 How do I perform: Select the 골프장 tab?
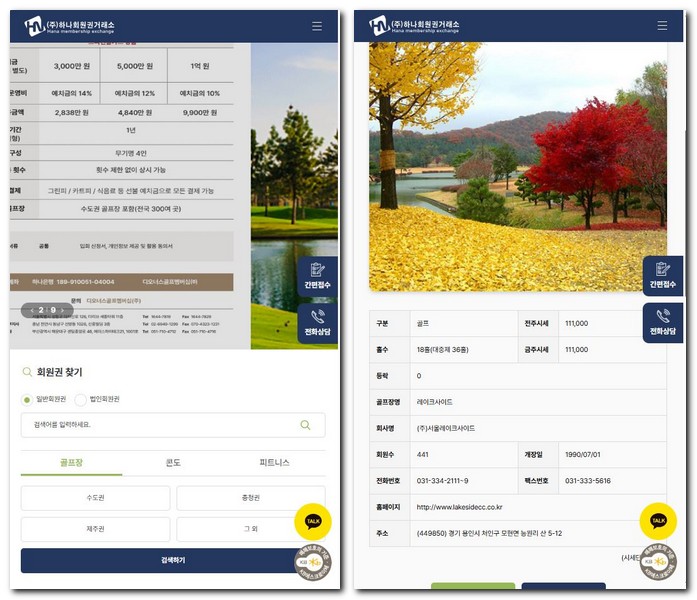pyautogui.click(x=71, y=463)
